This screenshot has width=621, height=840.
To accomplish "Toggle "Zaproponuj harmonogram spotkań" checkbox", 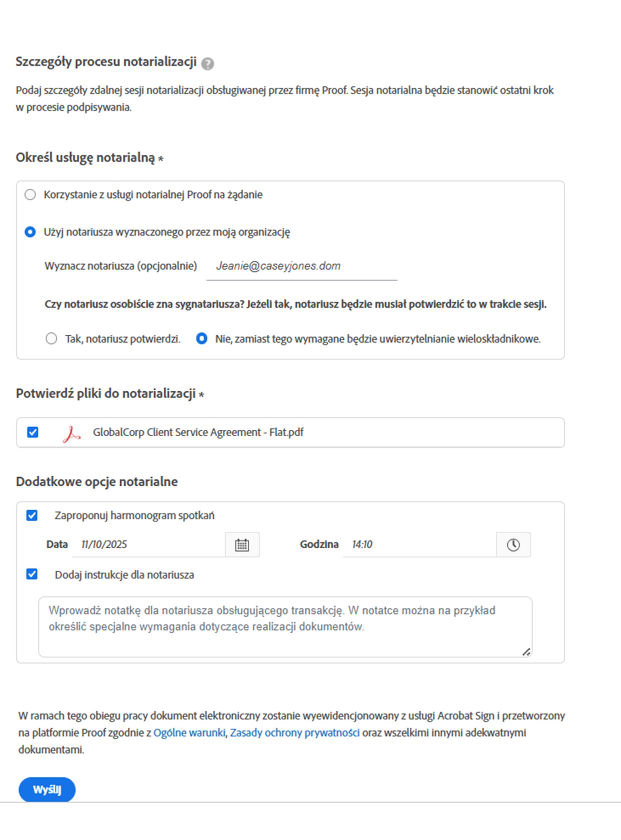I will pos(32,515).
